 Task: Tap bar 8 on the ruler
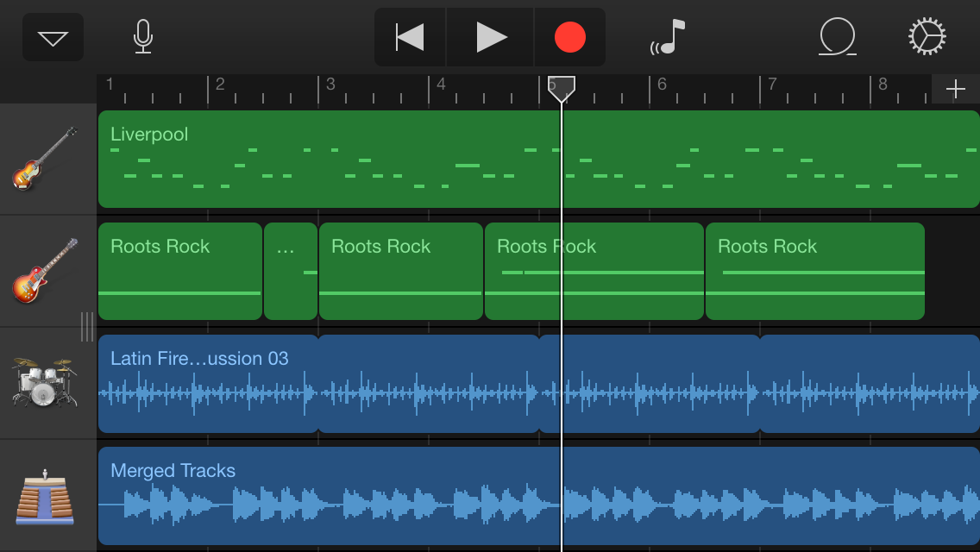click(883, 84)
